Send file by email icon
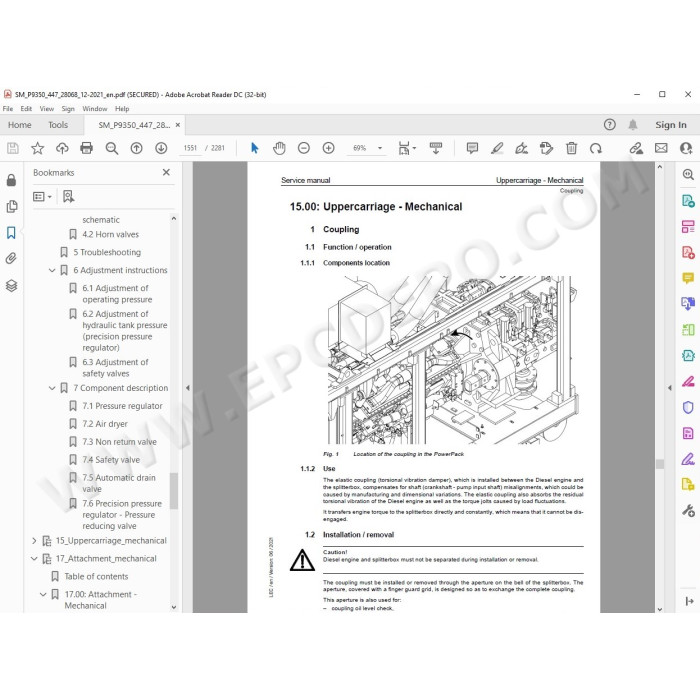Viewport: 700px width, 700px height. [661, 148]
